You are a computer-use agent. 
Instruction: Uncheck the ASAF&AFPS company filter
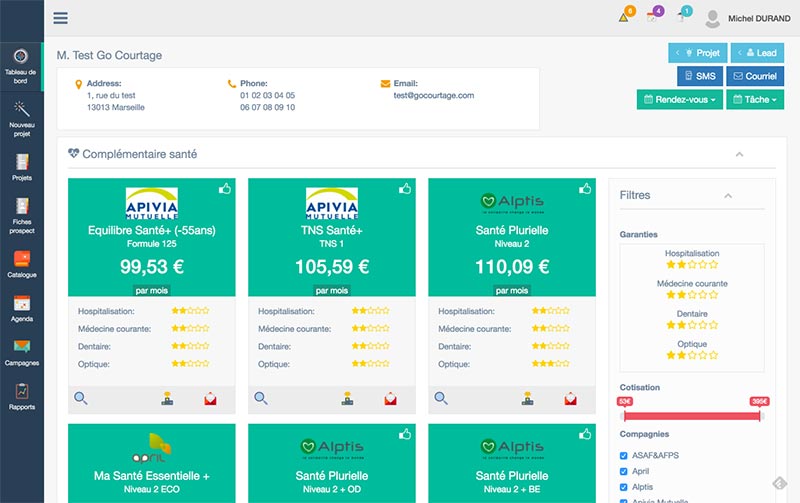click(624, 453)
